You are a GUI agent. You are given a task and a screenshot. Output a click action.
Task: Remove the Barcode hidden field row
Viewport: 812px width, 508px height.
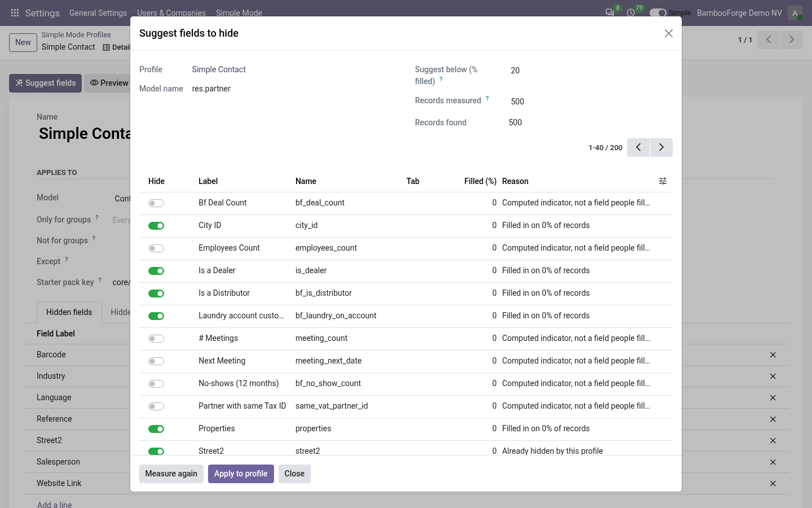click(773, 355)
